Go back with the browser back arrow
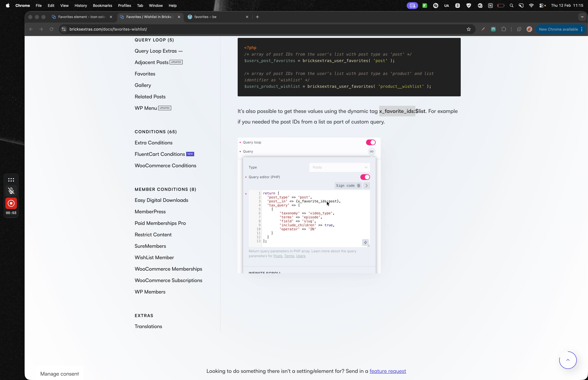The image size is (588, 380). (31, 29)
